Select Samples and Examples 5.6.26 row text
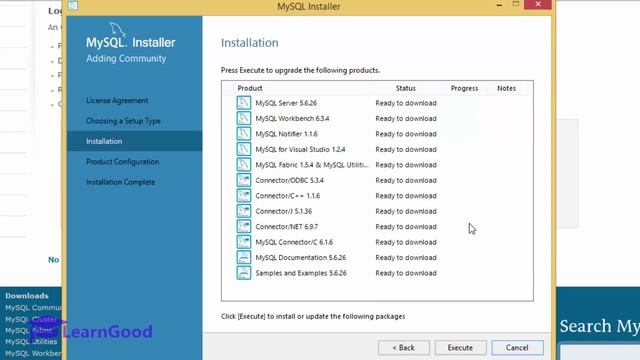This screenshot has width=640, height=360. click(301, 273)
